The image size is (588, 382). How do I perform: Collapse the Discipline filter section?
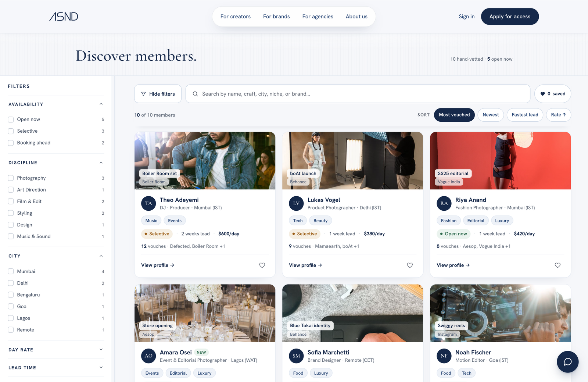click(56, 163)
